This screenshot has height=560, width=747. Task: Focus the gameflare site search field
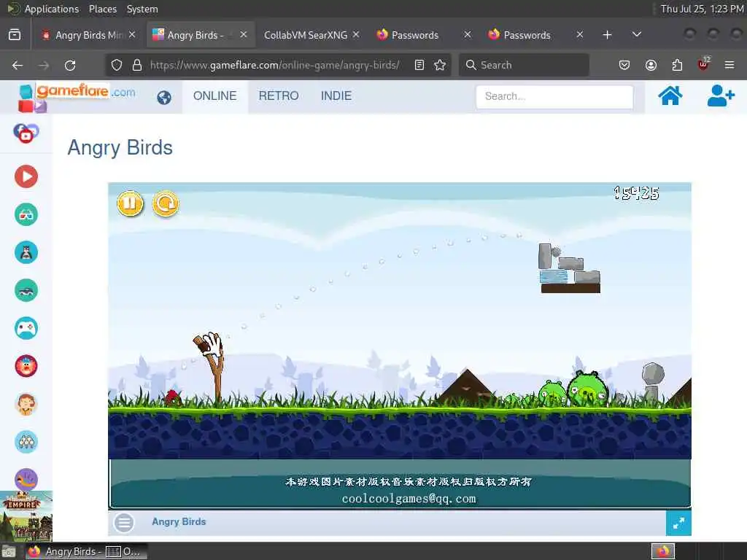554,97
